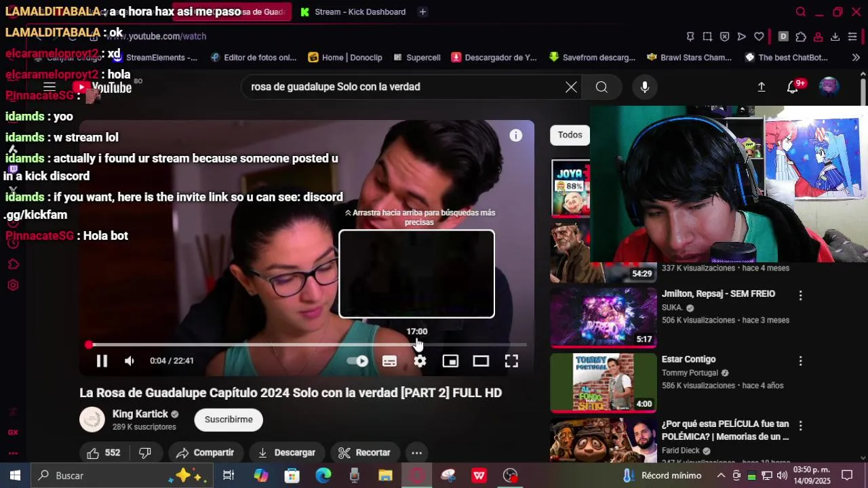
Task: Open the Estar Contigo video title
Action: (689, 359)
